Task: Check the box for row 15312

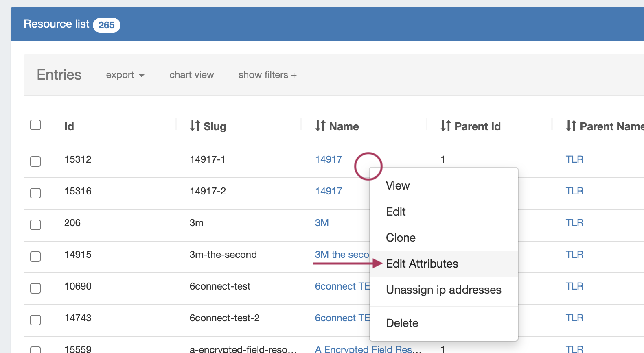Action: [x=35, y=161]
